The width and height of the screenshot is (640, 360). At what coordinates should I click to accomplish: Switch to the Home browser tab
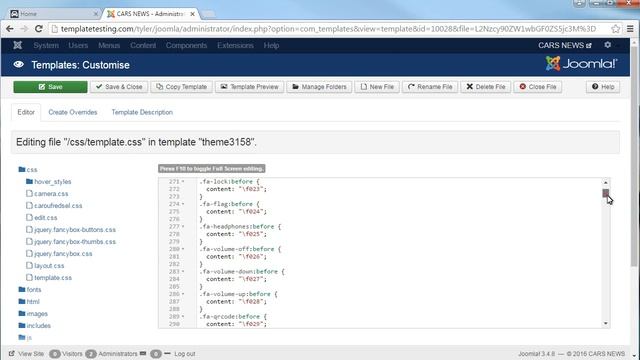54,14
